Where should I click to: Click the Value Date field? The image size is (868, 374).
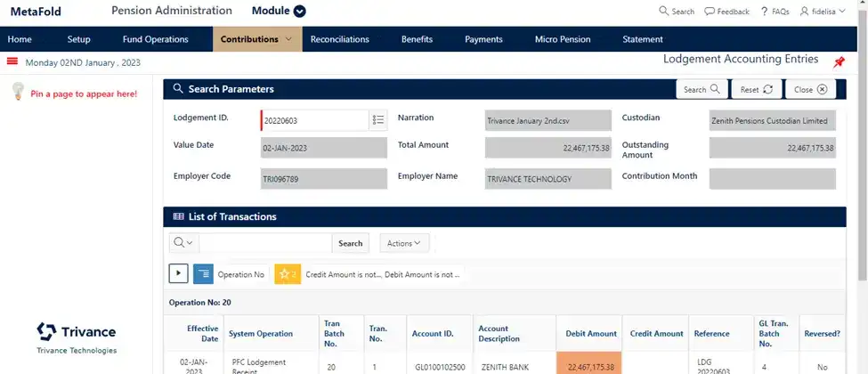point(324,148)
